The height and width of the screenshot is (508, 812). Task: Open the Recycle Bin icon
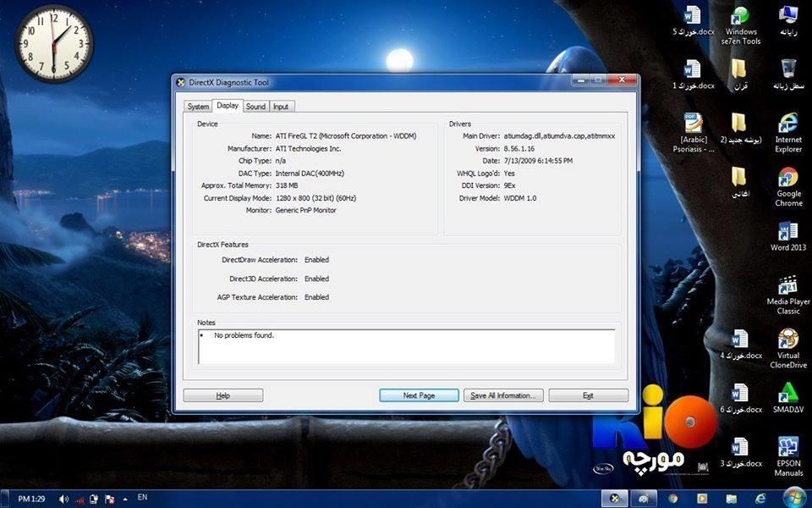pos(788,75)
